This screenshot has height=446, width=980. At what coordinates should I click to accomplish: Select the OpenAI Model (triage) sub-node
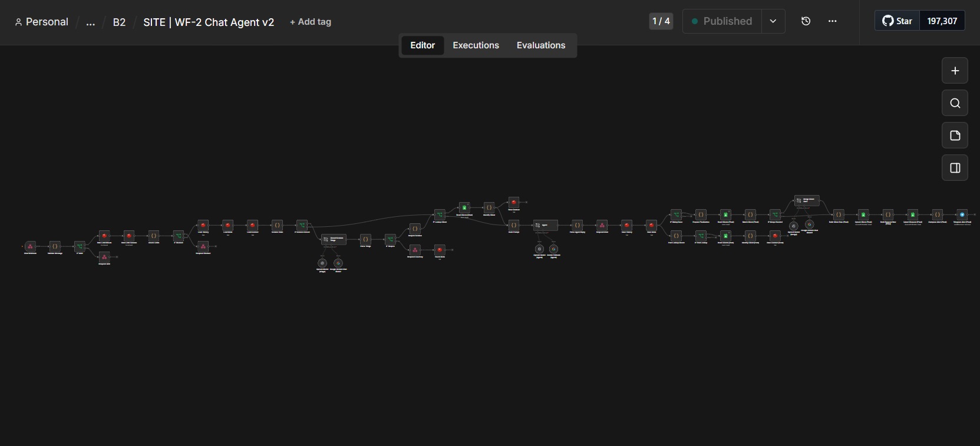(322, 263)
